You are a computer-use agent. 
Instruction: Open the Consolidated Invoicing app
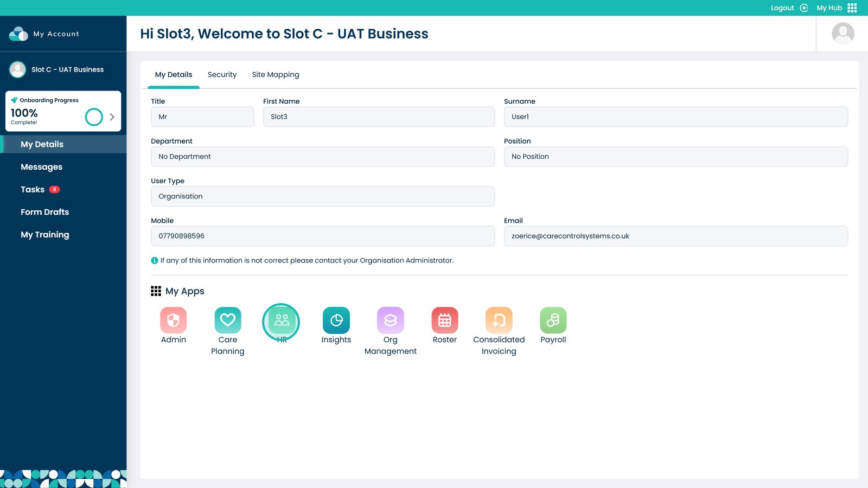pos(499,320)
